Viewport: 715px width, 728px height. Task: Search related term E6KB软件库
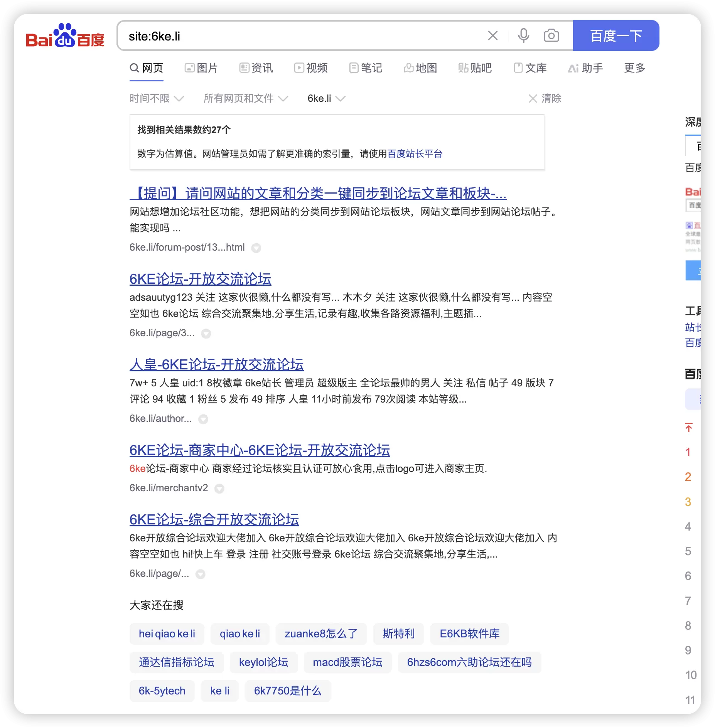coord(470,634)
